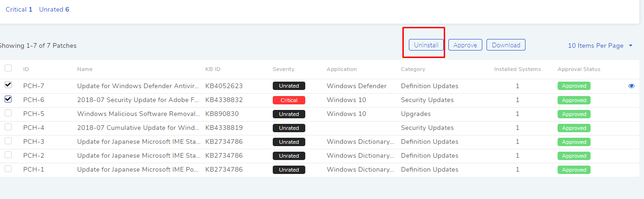Sort by Category column header
Viewport: 644px width, 199px height.
point(413,69)
